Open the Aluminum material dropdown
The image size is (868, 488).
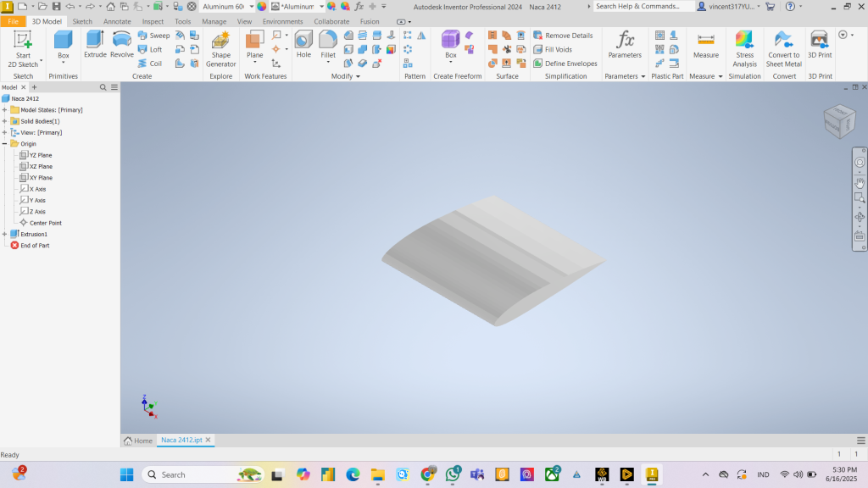[250, 7]
